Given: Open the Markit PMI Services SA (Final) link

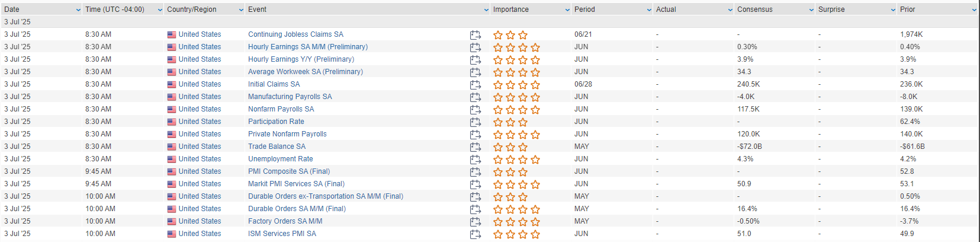Looking at the screenshot, I should click(x=296, y=184).
